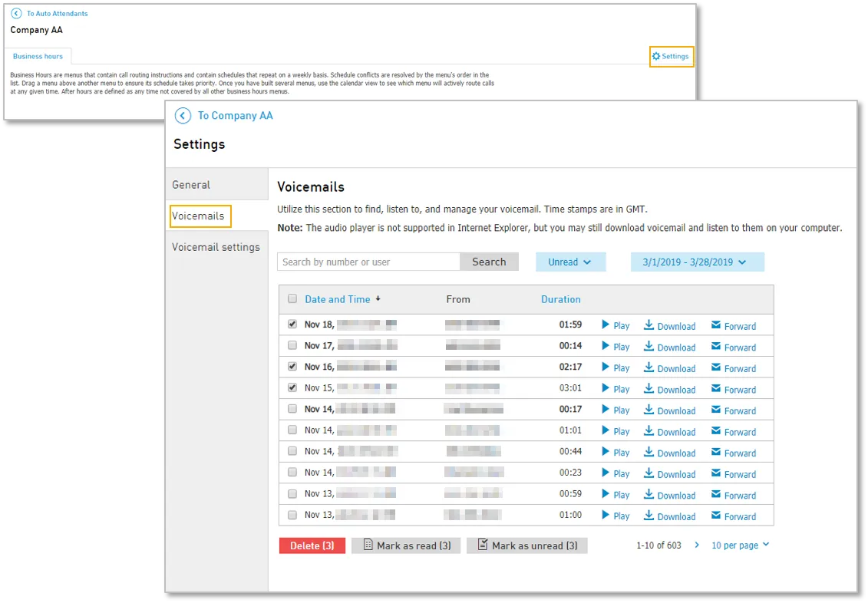Viewport: 868px width, 603px height.
Task: Click Delete (3) button
Action: point(312,545)
